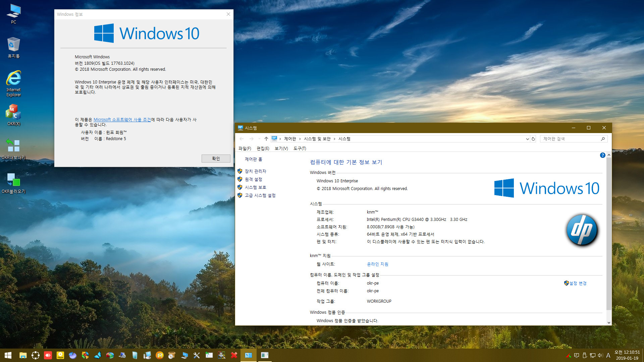The image size is (644, 362).
Task: Click the System window vertical scrollbar
Action: (609, 234)
